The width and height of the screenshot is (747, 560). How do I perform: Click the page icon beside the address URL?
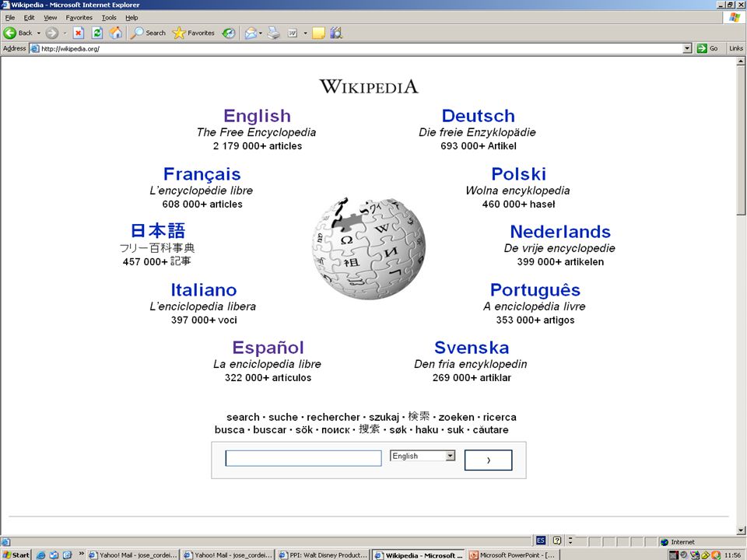tap(35, 48)
